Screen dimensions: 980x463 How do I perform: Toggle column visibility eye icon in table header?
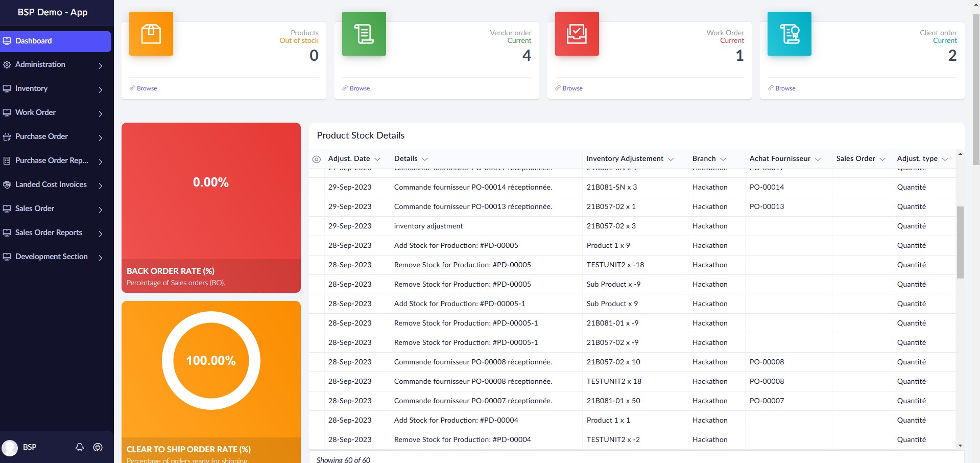click(317, 159)
